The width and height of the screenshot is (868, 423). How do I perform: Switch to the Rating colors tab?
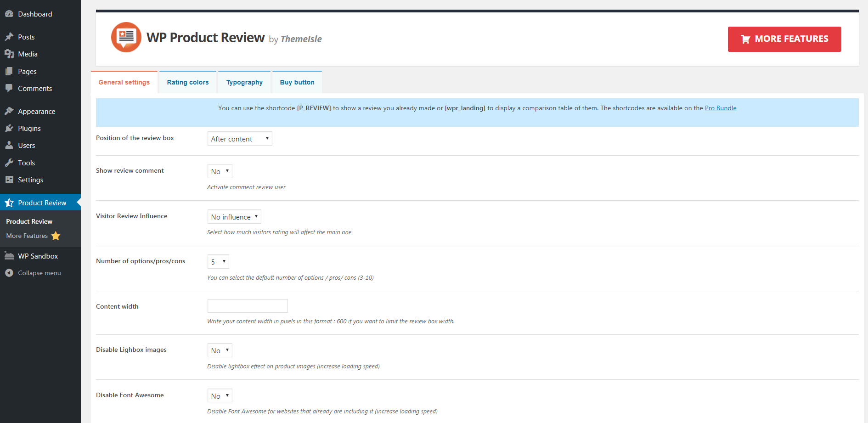188,82
